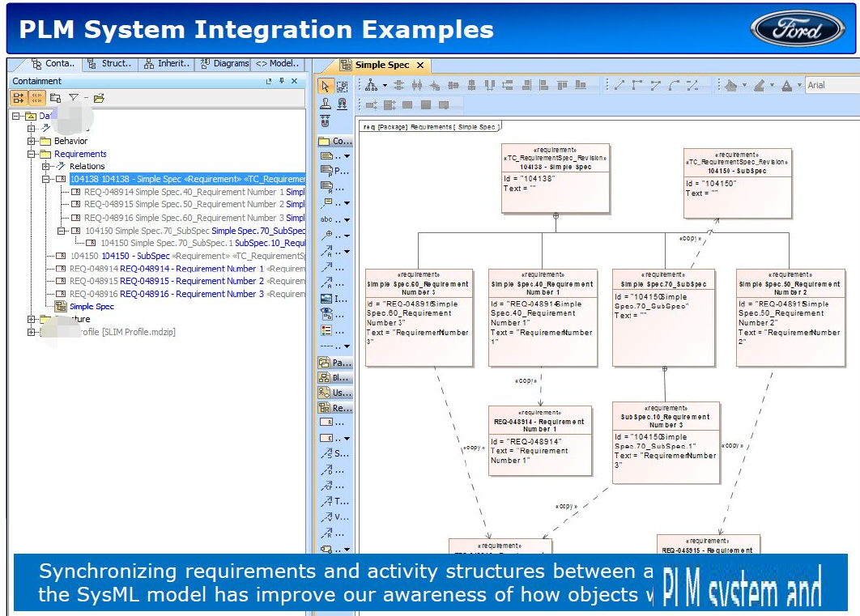Click the Containment package view icon
The height and width of the screenshot is (616, 860).
[55, 98]
